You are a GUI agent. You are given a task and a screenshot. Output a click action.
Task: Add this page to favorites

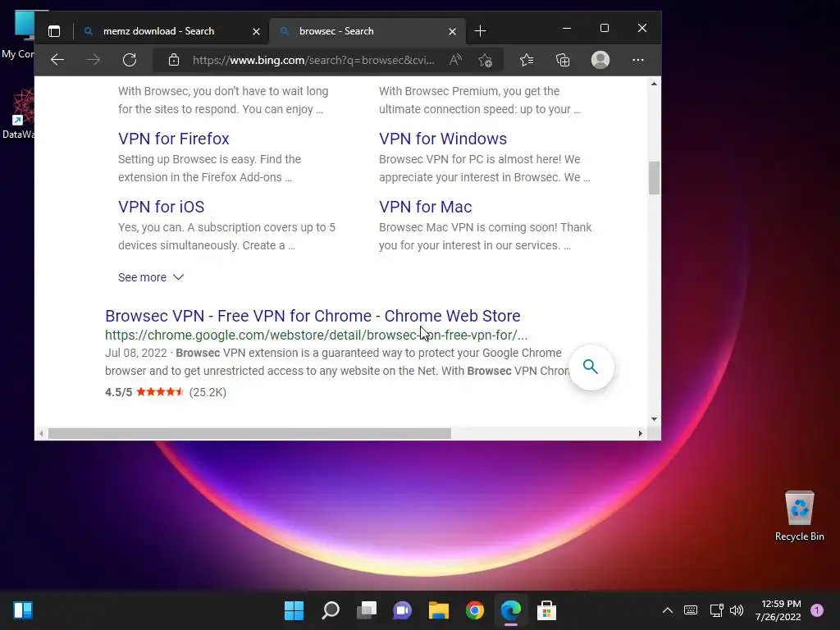(486, 60)
